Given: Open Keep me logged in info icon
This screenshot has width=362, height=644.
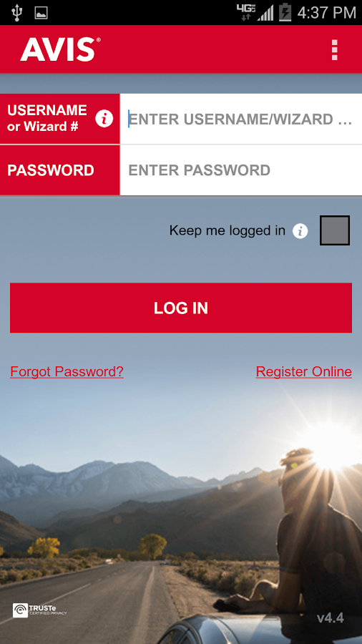Looking at the screenshot, I should pyautogui.click(x=300, y=231).
